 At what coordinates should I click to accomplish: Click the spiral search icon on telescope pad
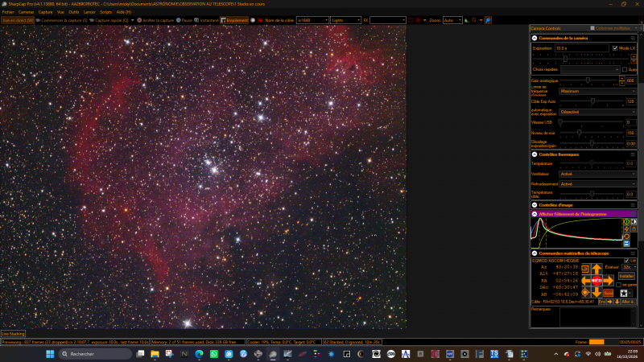pyautogui.click(x=585, y=269)
